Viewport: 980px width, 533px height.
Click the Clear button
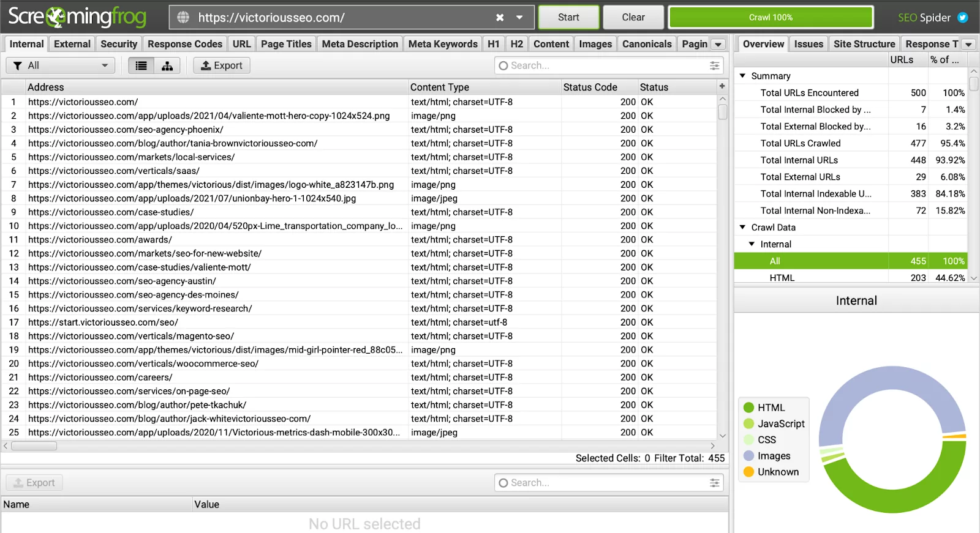tap(633, 18)
